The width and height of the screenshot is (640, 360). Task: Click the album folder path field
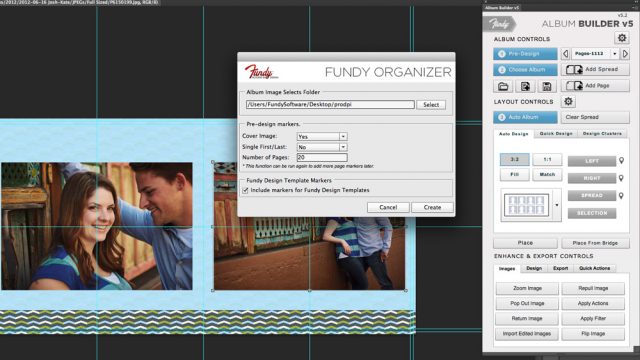click(x=330, y=104)
